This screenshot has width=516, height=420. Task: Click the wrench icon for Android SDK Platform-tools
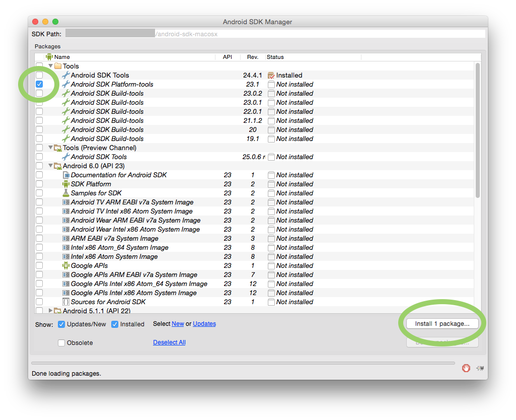(66, 84)
